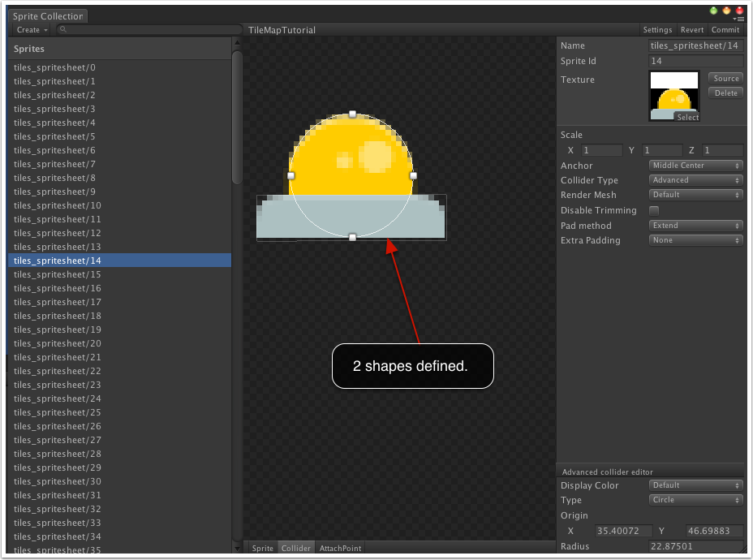This screenshot has width=753, height=560.
Task: Click the search magnifier icon
Action: 63,29
